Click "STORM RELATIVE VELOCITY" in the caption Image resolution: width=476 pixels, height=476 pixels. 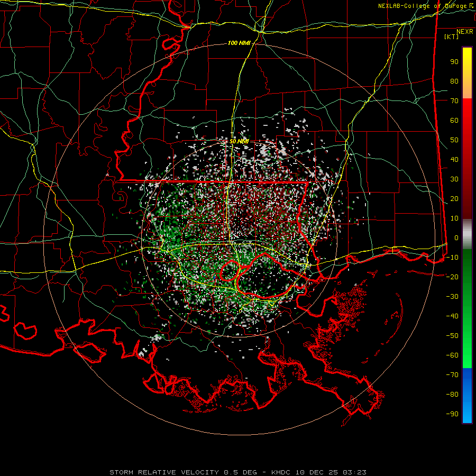164,472
